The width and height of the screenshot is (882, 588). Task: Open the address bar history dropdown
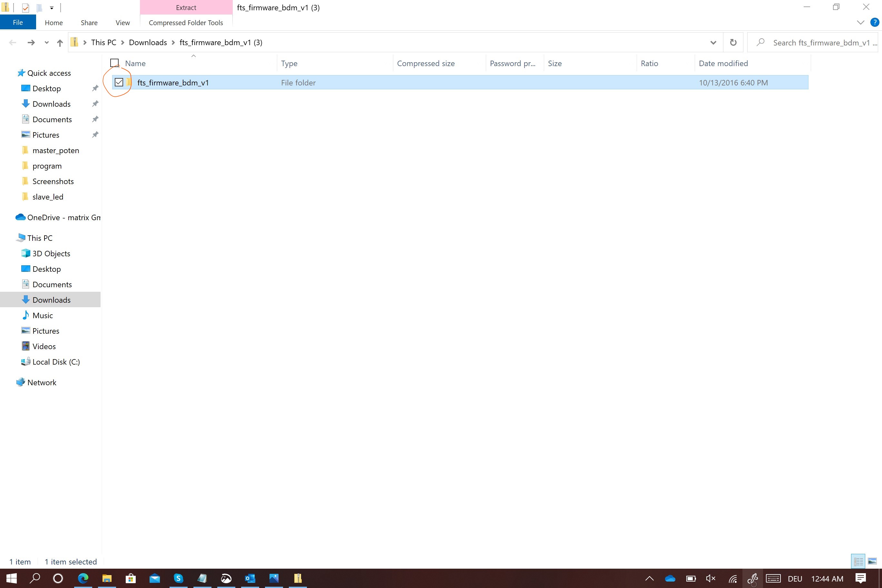713,43
